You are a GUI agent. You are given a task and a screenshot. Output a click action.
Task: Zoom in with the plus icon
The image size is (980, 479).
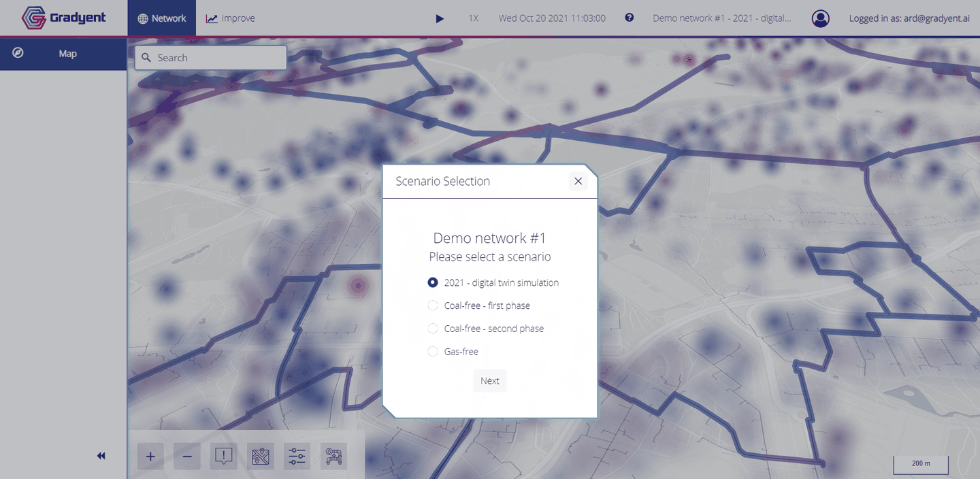(150, 457)
